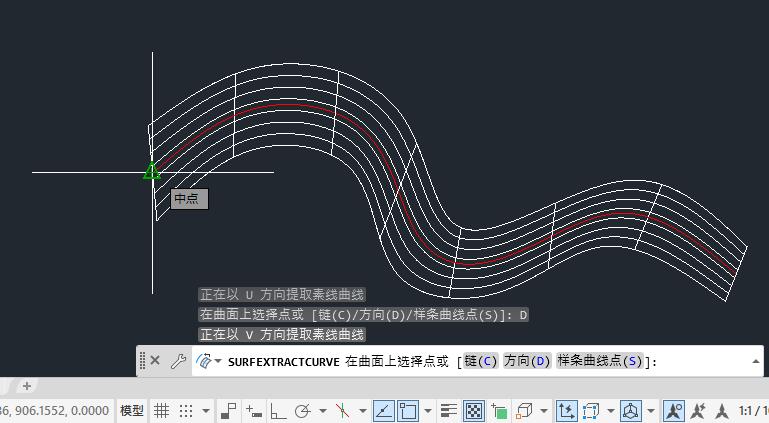Click the annotation scale icon
Screen dimensions: 769x423
(721, 410)
